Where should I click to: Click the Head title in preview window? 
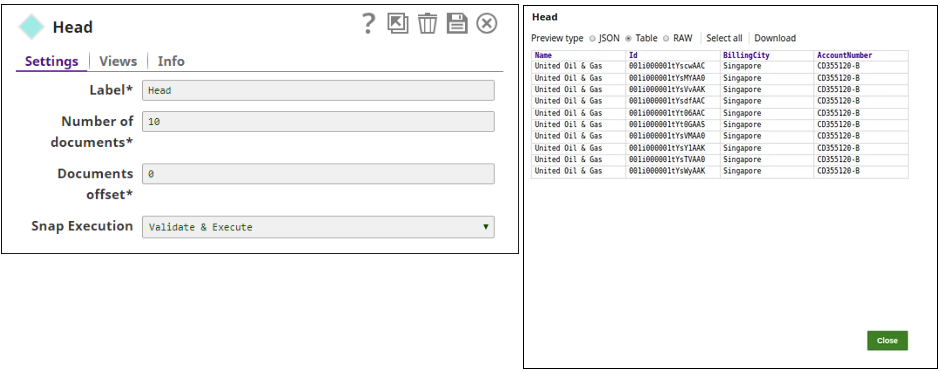point(544,17)
